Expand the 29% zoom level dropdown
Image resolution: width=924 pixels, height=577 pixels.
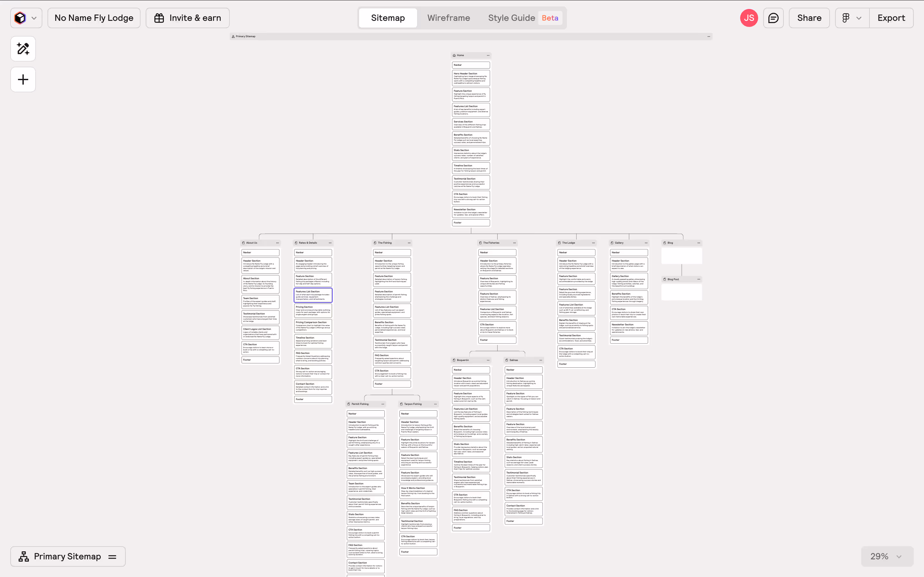point(886,556)
